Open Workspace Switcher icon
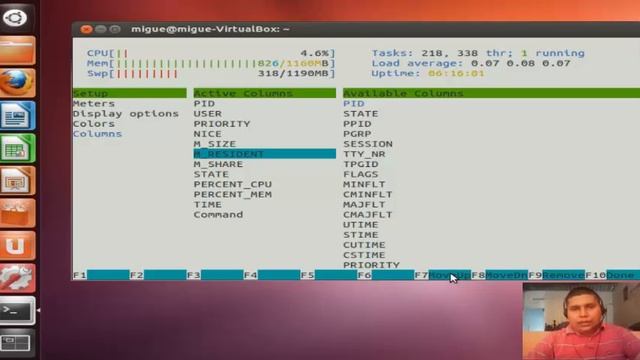 [16, 342]
